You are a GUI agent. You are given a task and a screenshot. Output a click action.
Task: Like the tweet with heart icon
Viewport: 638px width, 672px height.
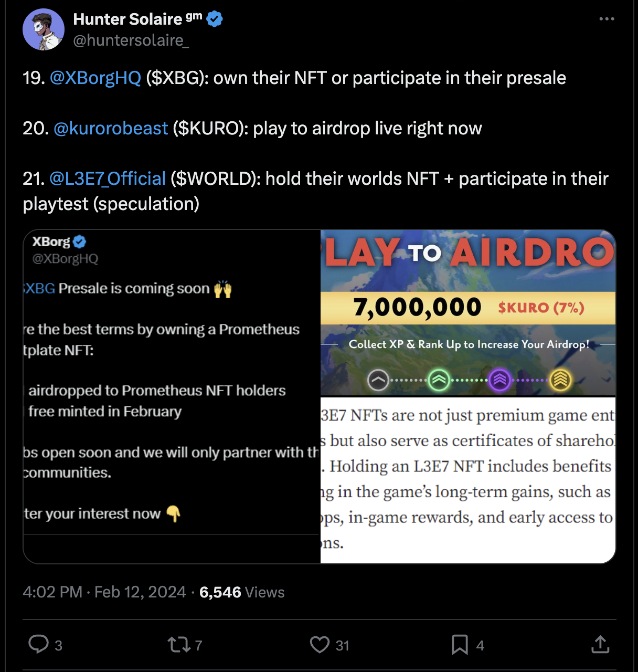click(320, 644)
